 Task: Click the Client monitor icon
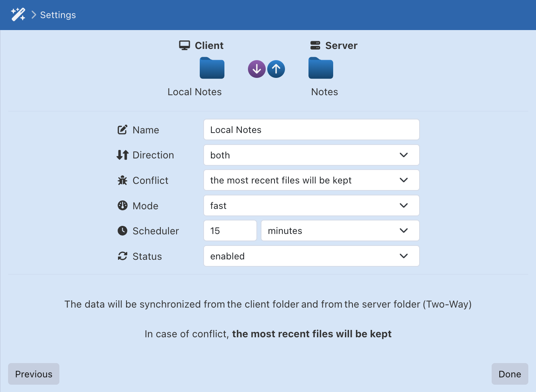tap(185, 45)
